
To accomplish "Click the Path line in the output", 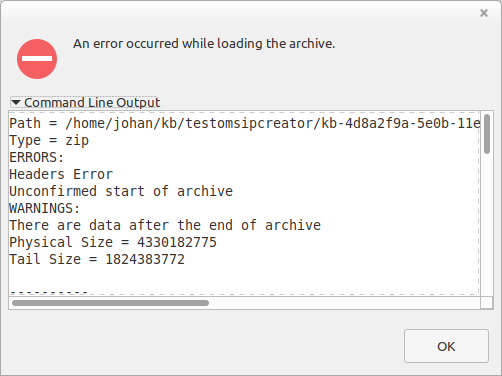I will click(245, 123).
